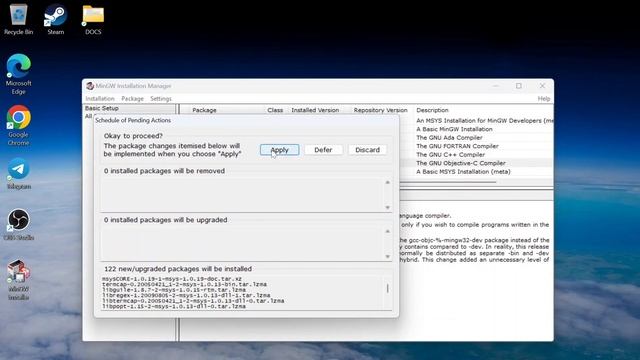Click the libguile-1.8.7-2 package entry
640x360 pixels.
pos(174,290)
